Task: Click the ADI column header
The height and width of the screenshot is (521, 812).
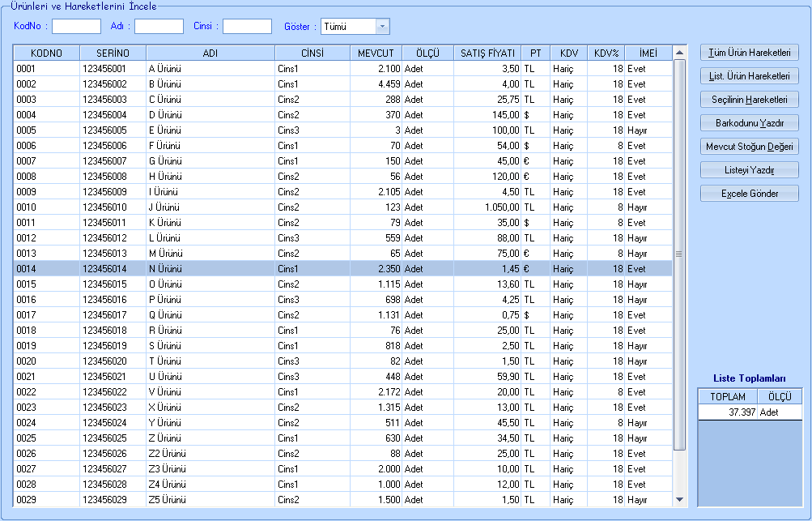Action: 210,53
